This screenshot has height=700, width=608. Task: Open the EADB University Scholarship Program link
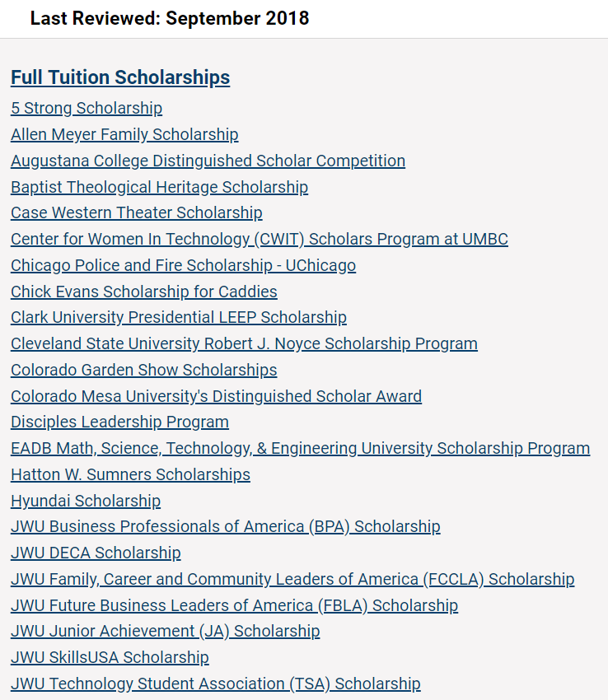point(300,448)
